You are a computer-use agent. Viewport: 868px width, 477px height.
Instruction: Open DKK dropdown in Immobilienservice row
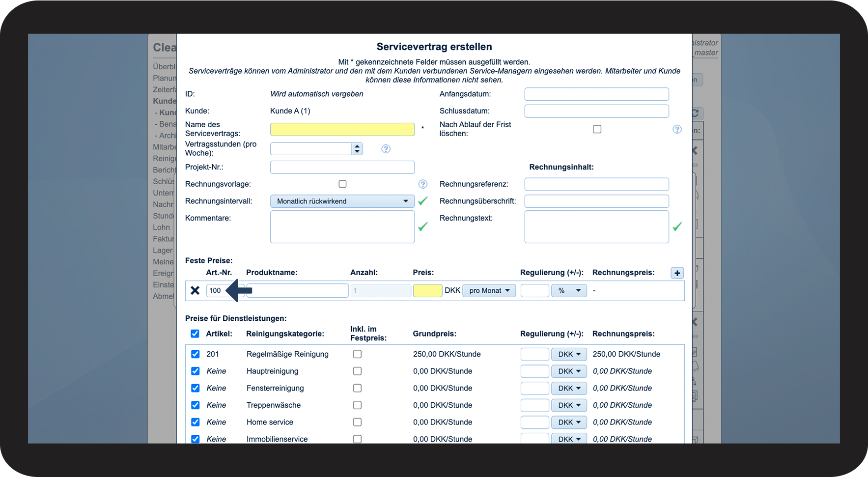pos(569,438)
